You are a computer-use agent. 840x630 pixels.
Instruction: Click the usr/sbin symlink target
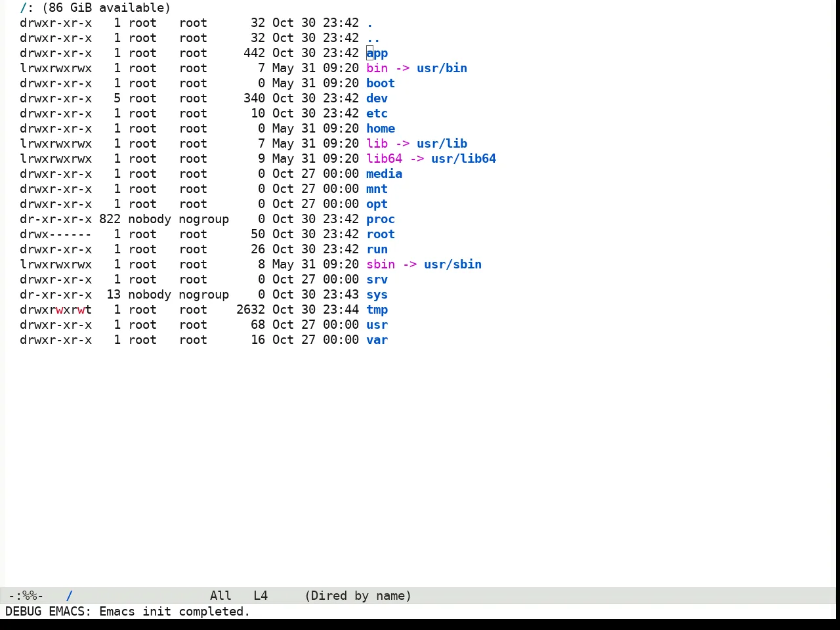[x=453, y=264]
